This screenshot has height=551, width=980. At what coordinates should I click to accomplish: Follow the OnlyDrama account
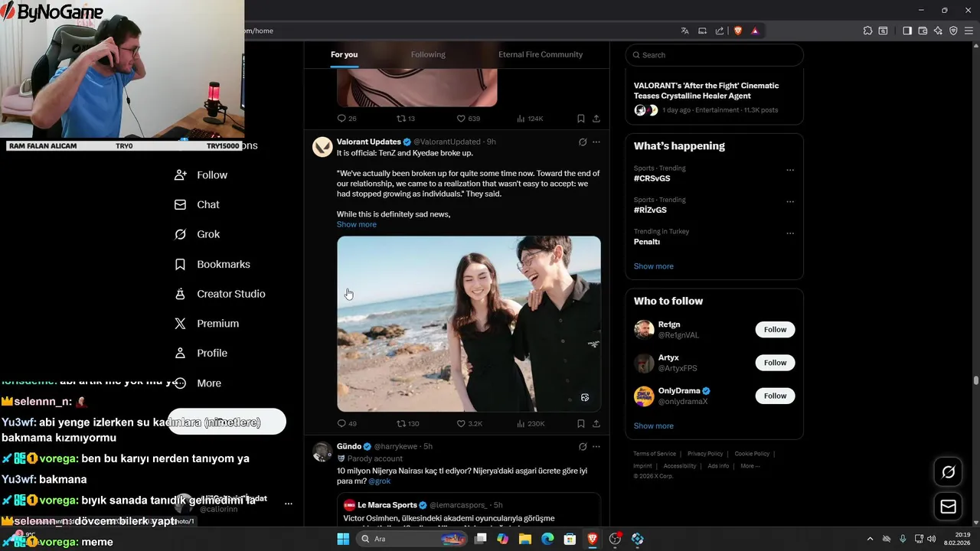pos(775,396)
